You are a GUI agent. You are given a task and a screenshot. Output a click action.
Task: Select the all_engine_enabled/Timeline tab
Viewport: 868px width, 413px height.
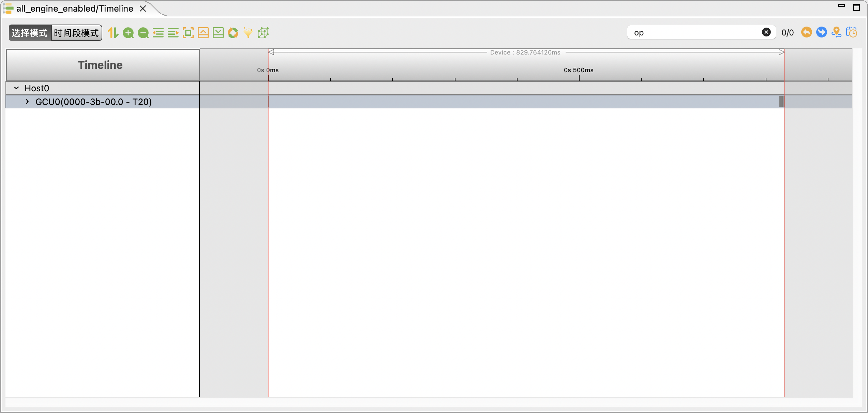(75, 9)
